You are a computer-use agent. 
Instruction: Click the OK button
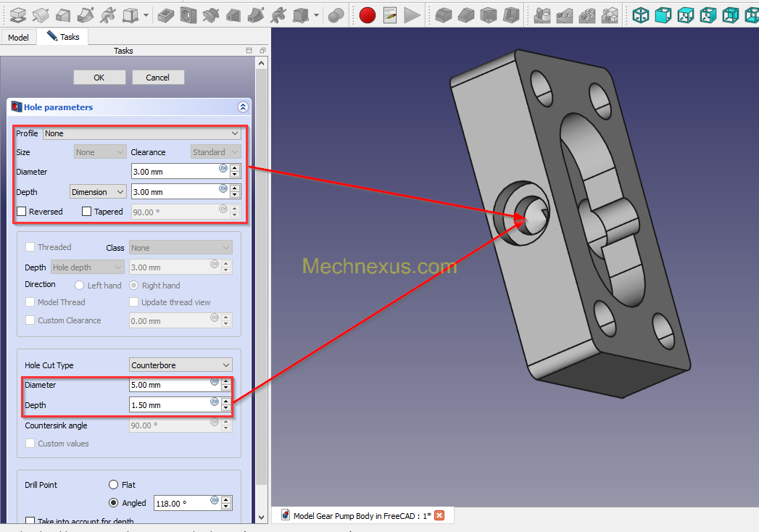[x=99, y=78]
